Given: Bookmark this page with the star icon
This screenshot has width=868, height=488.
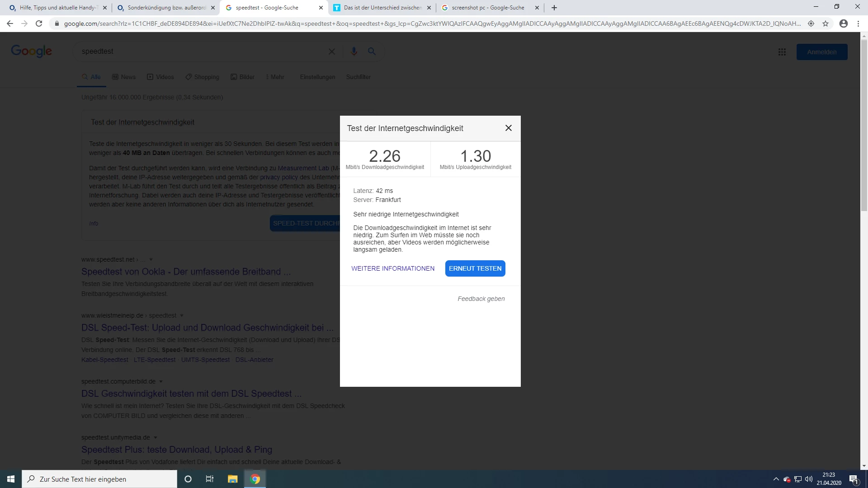Looking at the screenshot, I should 826,23.
